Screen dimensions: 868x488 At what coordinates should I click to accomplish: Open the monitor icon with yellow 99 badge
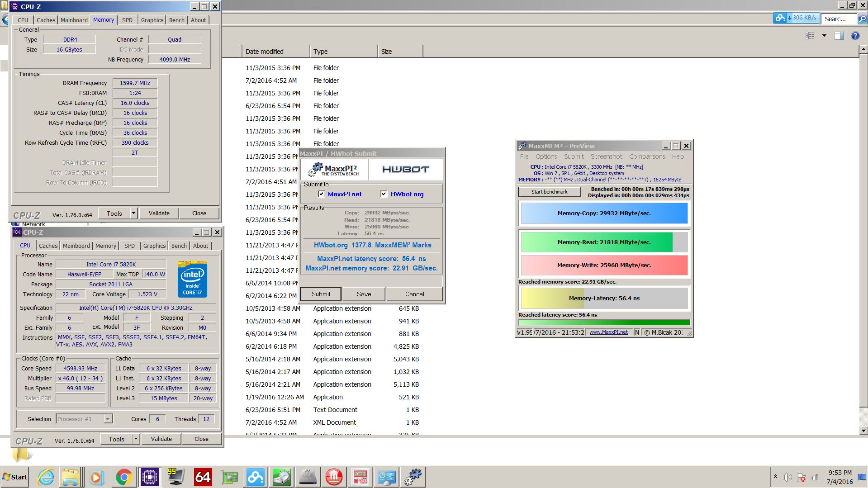point(176,477)
